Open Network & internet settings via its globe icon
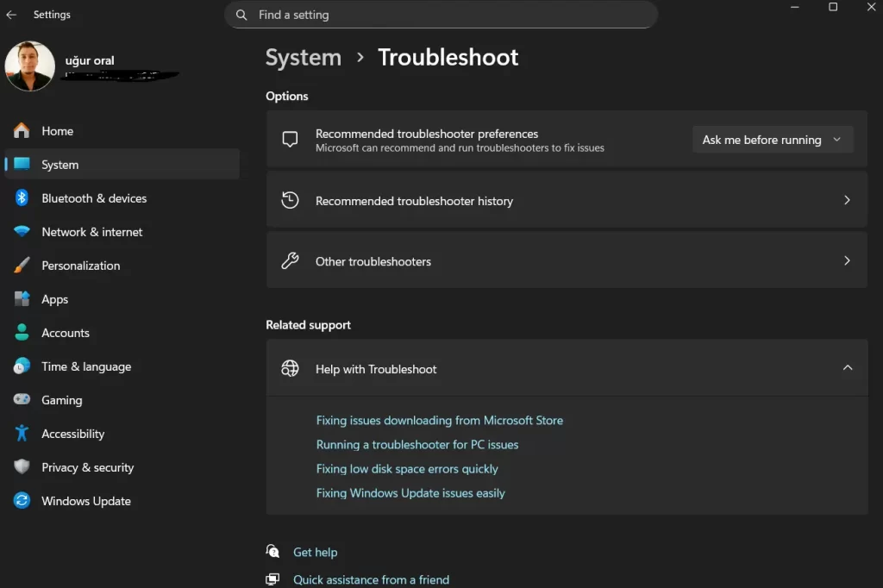 click(x=20, y=232)
